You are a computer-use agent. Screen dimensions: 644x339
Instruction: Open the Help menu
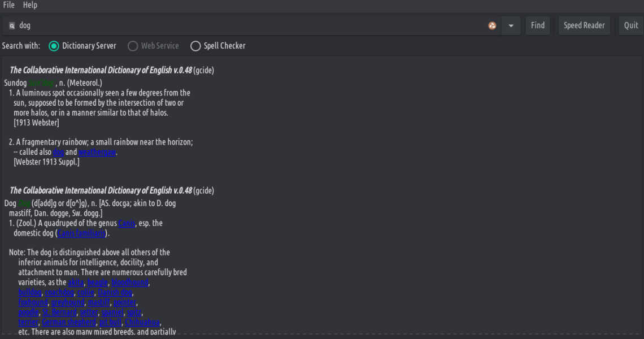coord(30,5)
